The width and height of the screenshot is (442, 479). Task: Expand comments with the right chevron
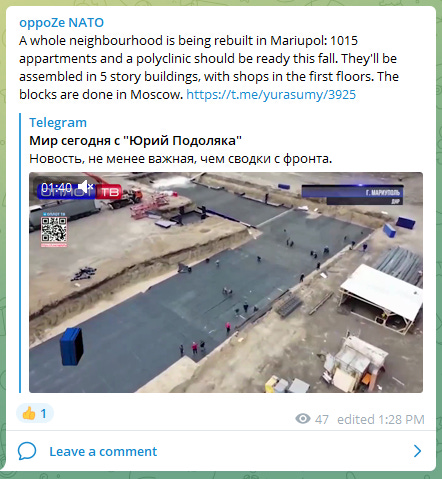pyautogui.click(x=417, y=451)
